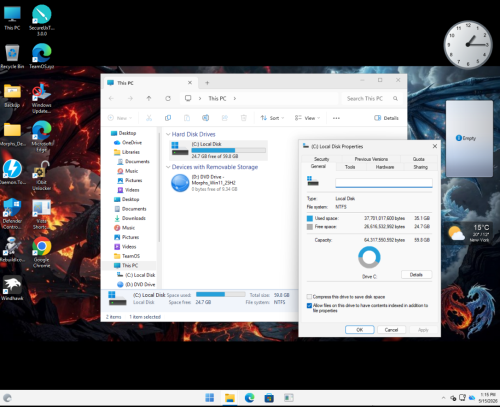The width and height of the screenshot is (500, 407).
Task: Click the Windows Start button on taskbar
Action: pos(210,398)
